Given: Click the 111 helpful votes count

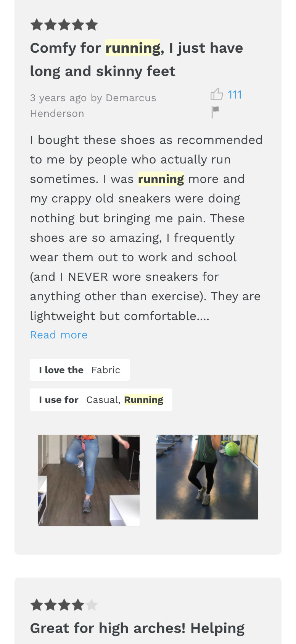Looking at the screenshot, I should 235,95.
